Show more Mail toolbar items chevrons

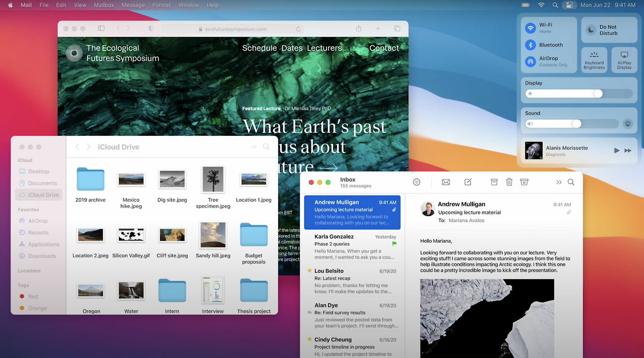click(559, 182)
